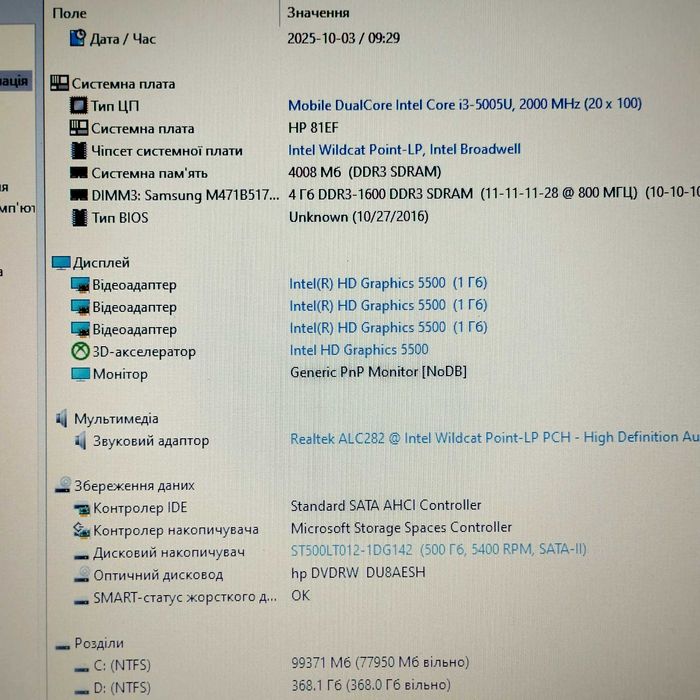Select the Розділи section header
This screenshot has height=700, width=700.
coord(99,643)
